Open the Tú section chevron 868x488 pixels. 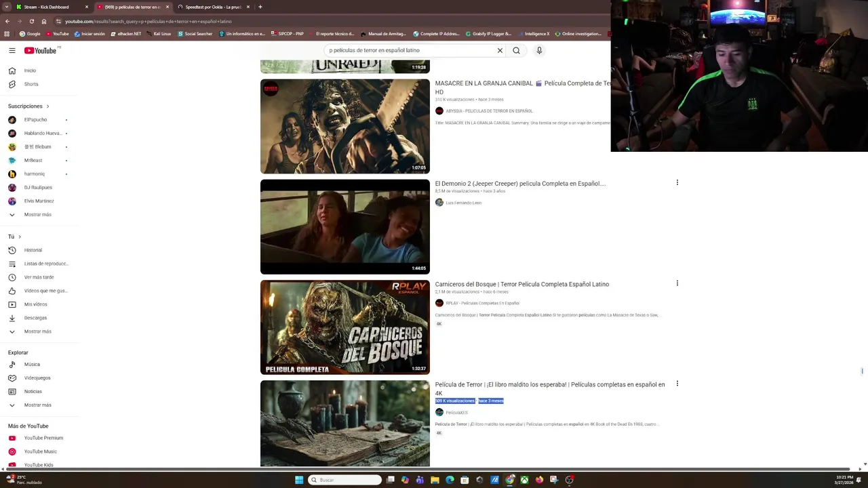(20, 237)
